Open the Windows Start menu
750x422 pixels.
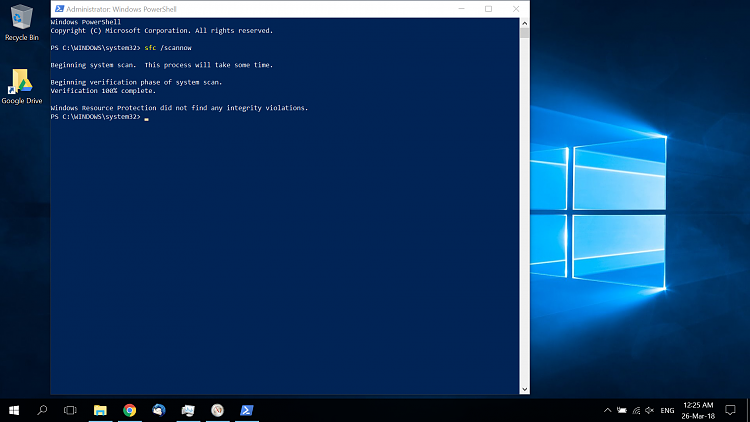point(14,410)
